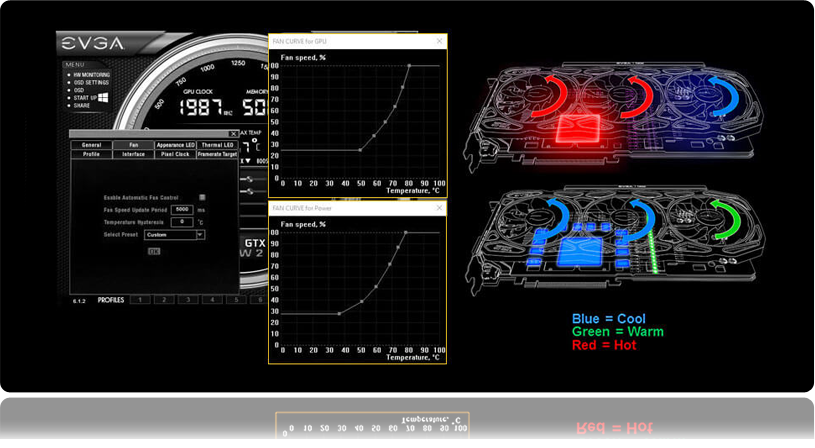Close the FAN CURVE for GPU window
Screen dimensions: 815x448
(x=439, y=41)
